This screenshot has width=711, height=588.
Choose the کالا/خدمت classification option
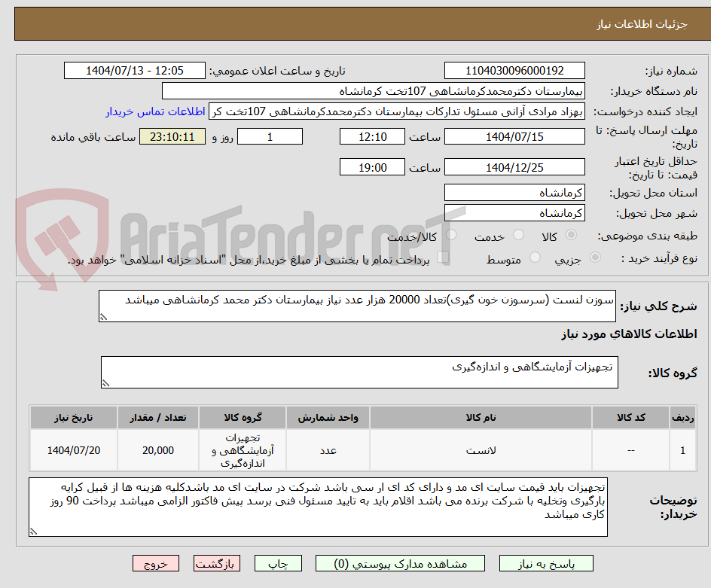pyautogui.click(x=450, y=235)
